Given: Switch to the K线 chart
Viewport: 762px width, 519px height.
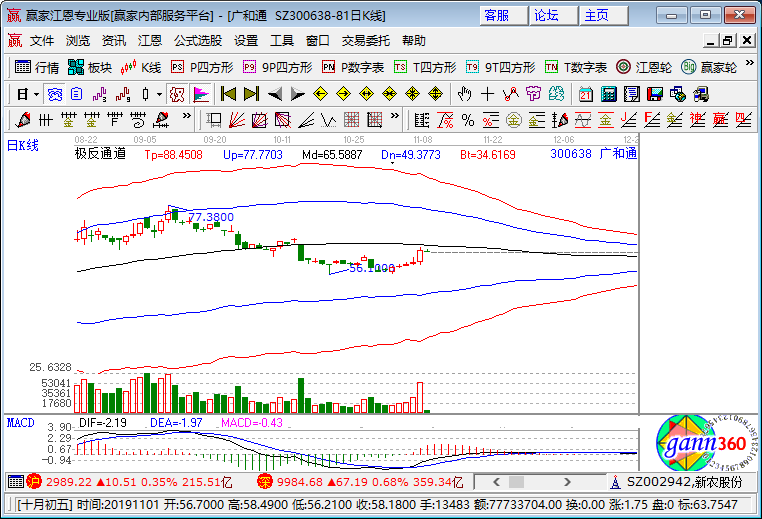Looking at the screenshot, I should pos(141,67).
